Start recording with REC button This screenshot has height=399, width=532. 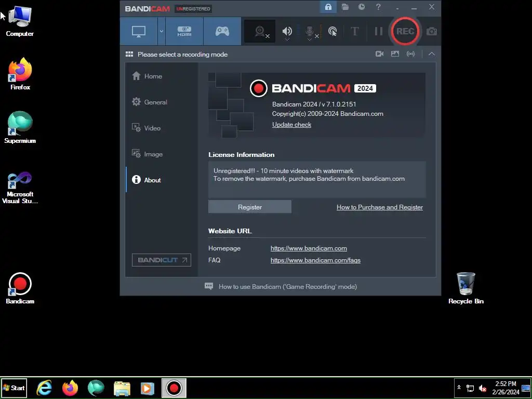click(405, 31)
